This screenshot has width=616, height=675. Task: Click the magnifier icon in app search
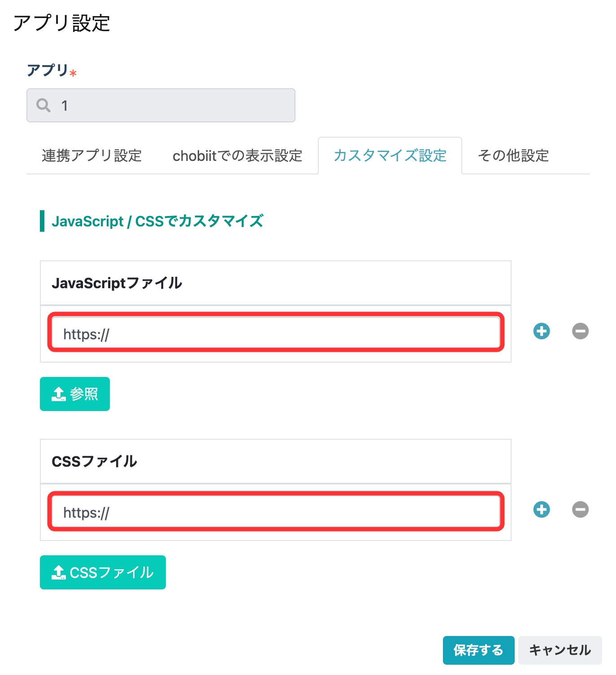(x=43, y=105)
